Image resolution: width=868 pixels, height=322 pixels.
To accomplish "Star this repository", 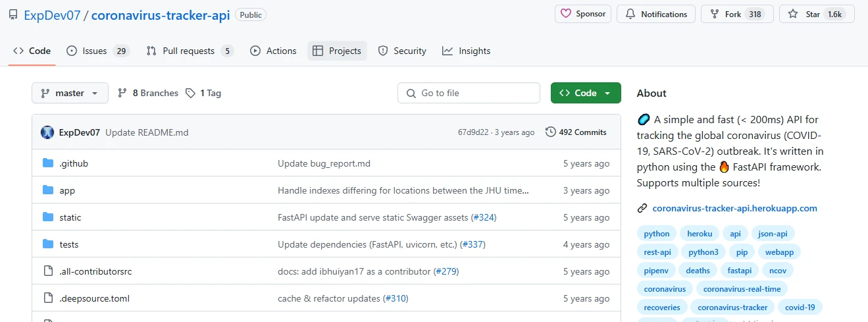I will pyautogui.click(x=817, y=14).
